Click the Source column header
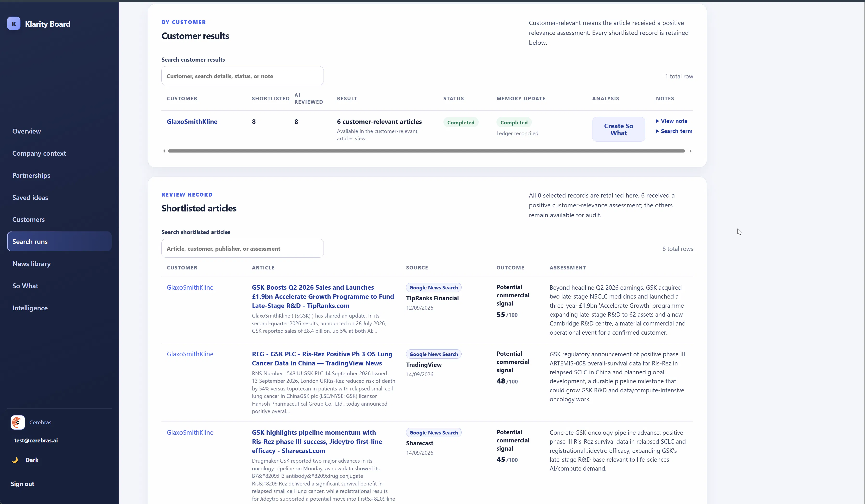865x504 pixels. click(417, 268)
